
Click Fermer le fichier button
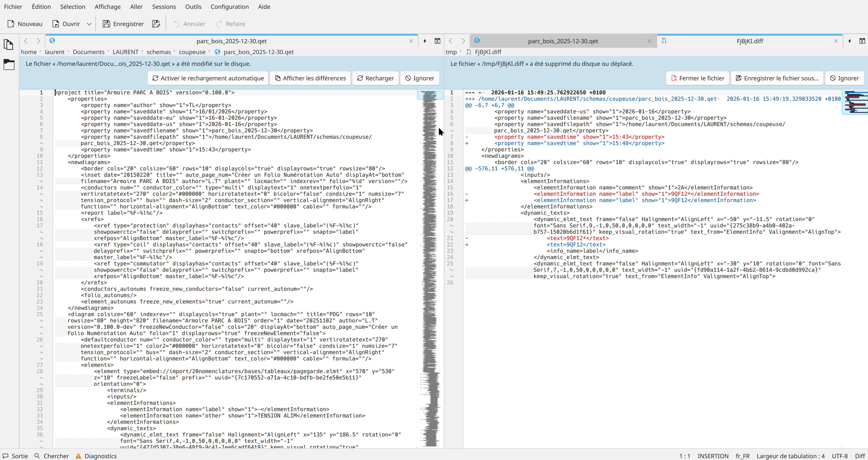(697, 78)
